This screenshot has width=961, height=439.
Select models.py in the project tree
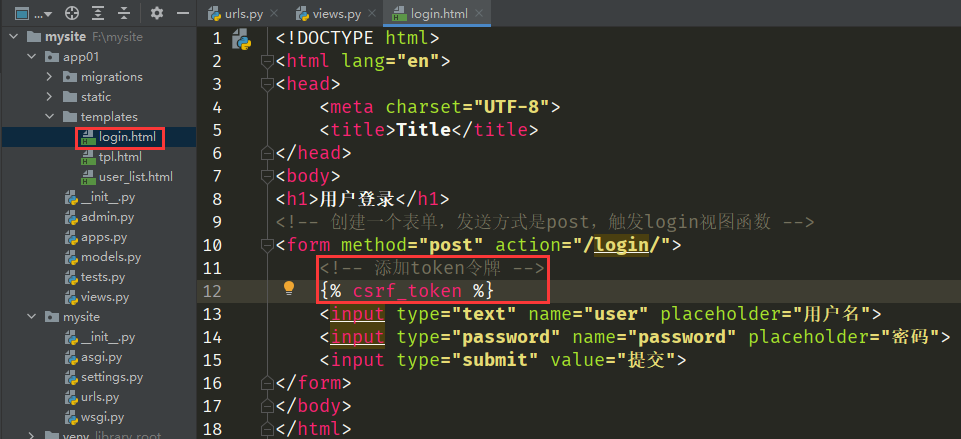tap(110, 257)
